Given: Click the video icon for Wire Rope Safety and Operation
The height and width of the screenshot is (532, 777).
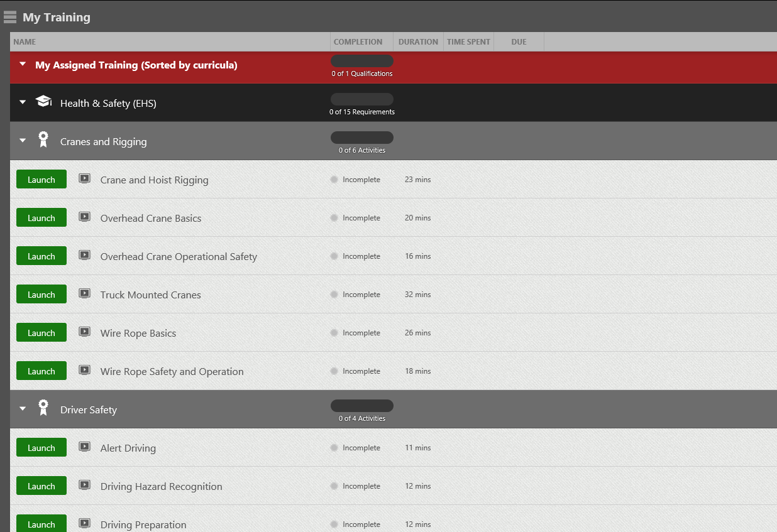Looking at the screenshot, I should tap(85, 371).
